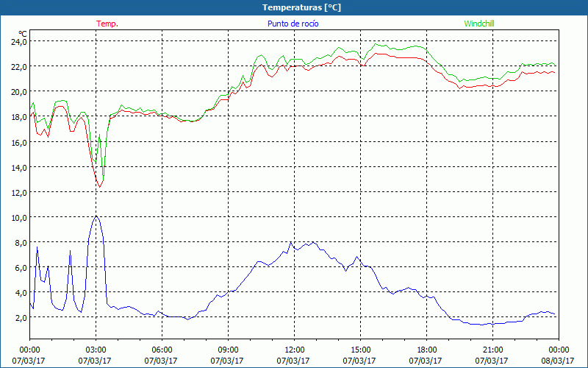Click the 24,0 y-axis value
Screen dimensions: 588x368
pos(19,41)
